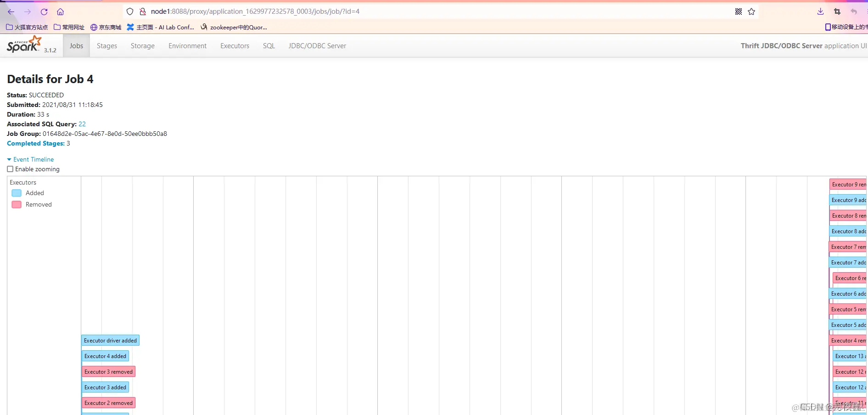Click the screenshot crop icon

tap(837, 11)
